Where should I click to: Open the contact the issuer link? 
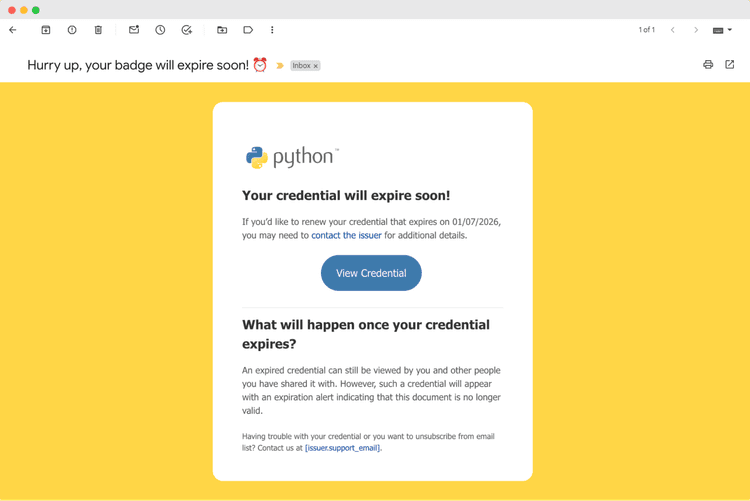(346, 236)
